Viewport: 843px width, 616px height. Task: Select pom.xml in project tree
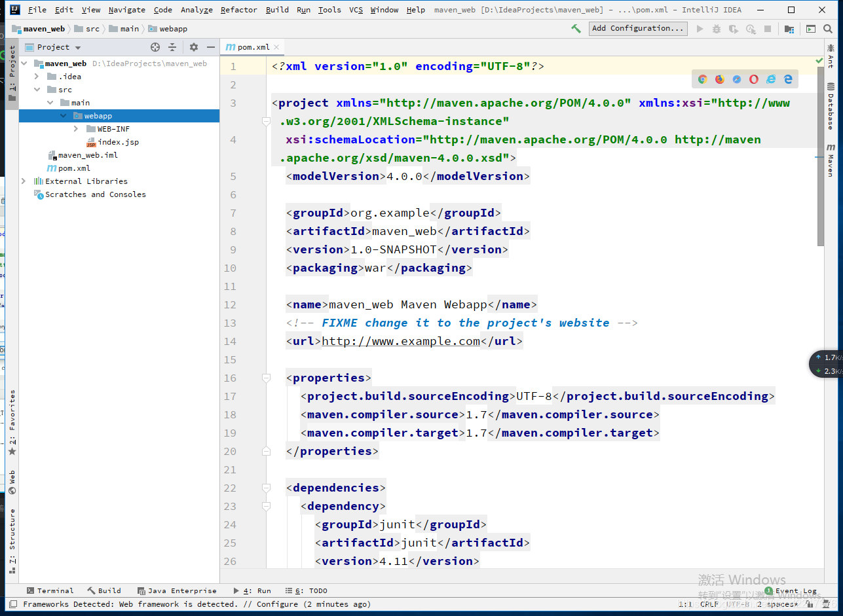(x=69, y=168)
